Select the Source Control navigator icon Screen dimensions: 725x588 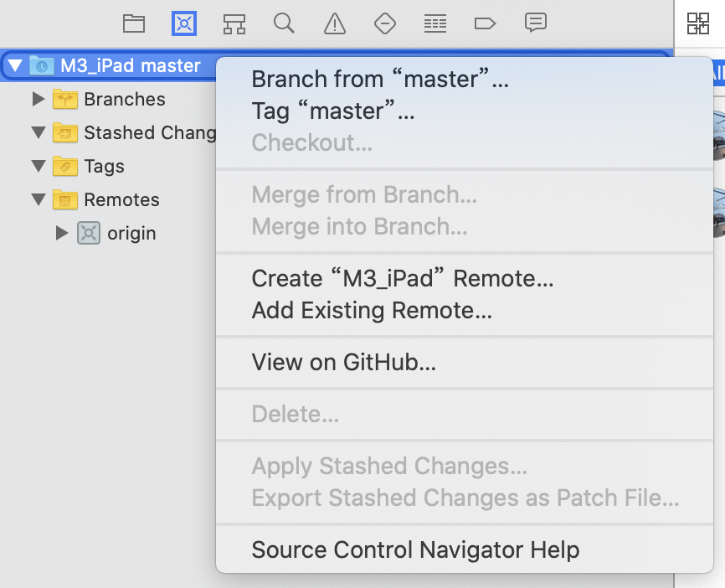[184, 23]
